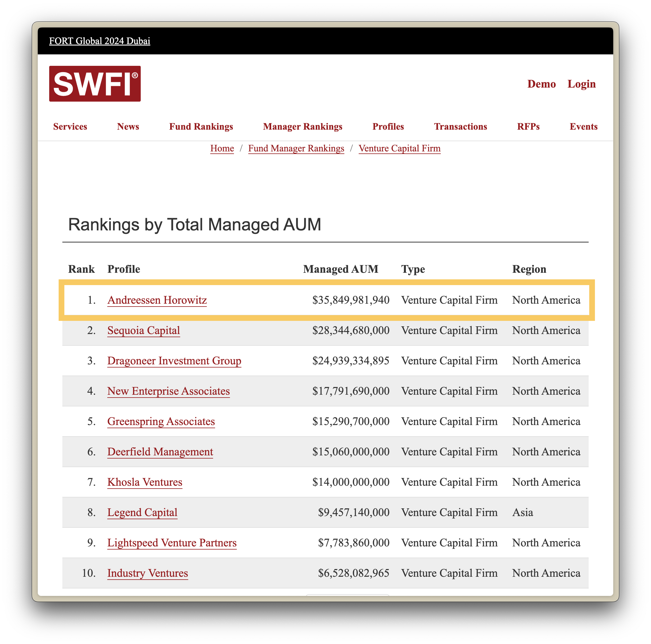The image size is (651, 644).
Task: Open the Andreessen Horowitz profile
Action: click(157, 300)
